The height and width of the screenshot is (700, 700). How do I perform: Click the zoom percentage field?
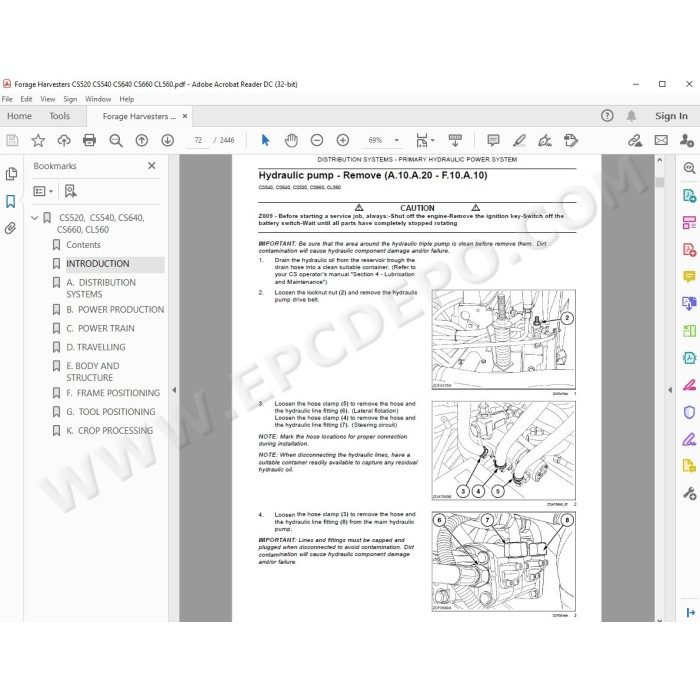375,141
